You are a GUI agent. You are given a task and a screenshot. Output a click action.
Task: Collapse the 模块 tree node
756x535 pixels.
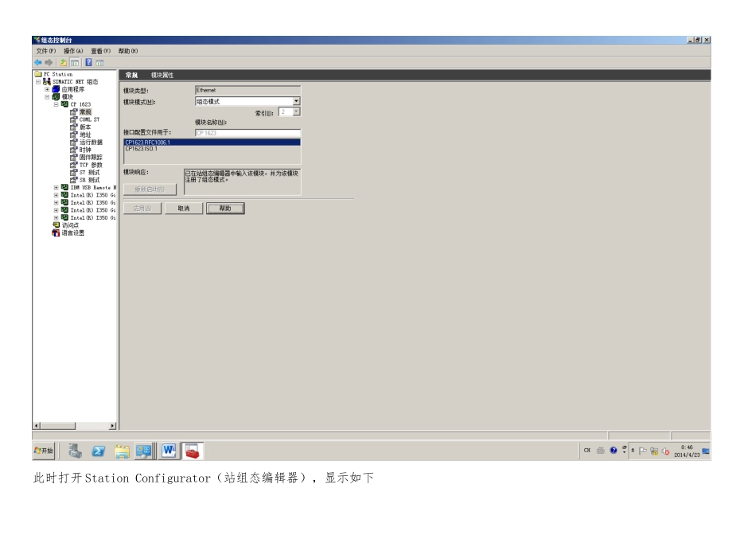tap(47, 97)
